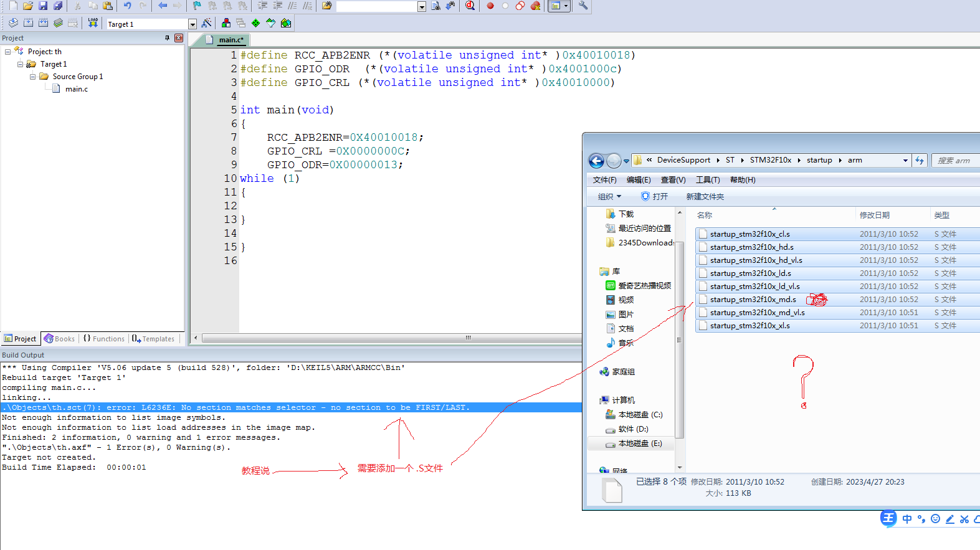980x550 pixels.
Task: Click the Save All icon
Action: click(58, 6)
